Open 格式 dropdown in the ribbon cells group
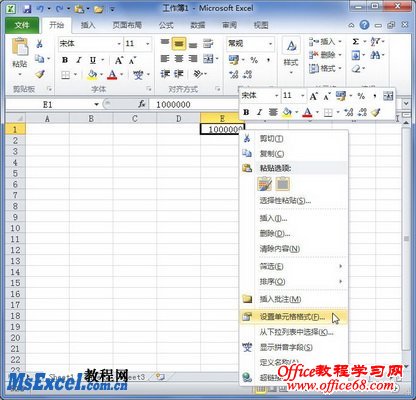416x400 pixels. coord(325,68)
